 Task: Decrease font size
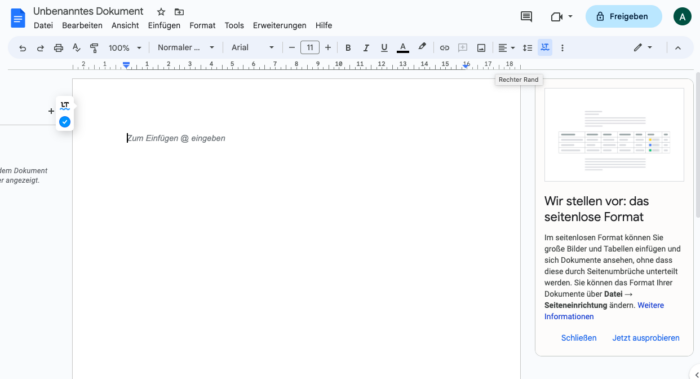[x=292, y=48]
